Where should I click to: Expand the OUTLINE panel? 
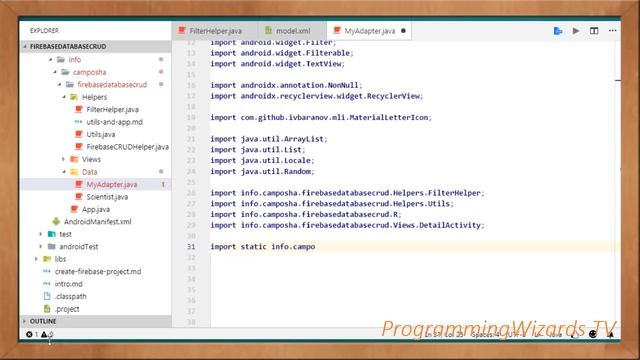(24, 321)
